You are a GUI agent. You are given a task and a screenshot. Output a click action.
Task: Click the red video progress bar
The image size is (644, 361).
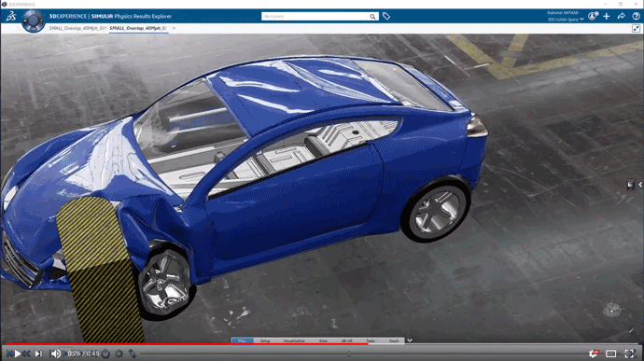coord(187,344)
